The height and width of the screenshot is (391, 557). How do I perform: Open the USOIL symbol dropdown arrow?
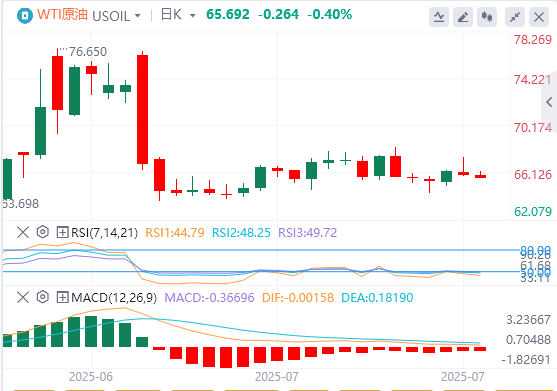(138, 16)
